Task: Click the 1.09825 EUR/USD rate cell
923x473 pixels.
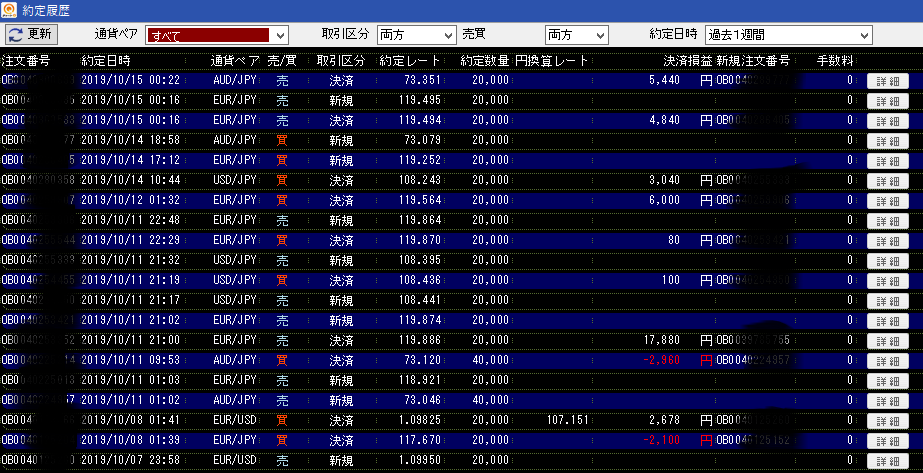Action: [419, 420]
